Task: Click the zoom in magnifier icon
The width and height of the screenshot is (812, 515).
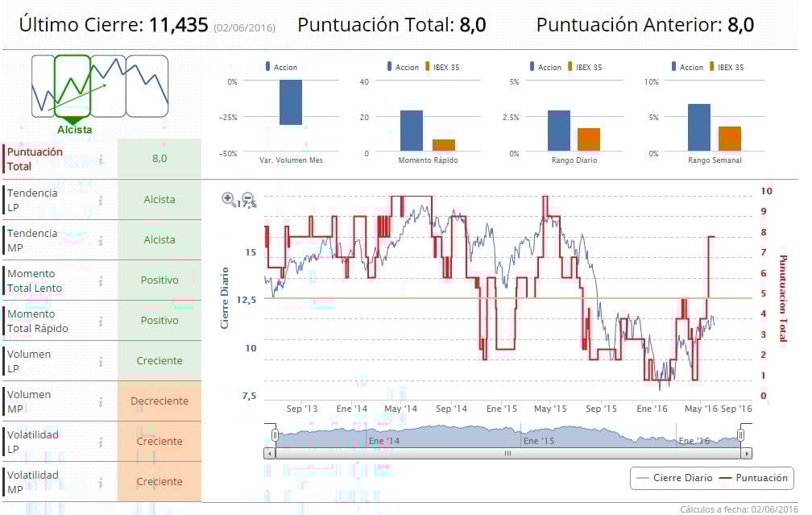Action: coord(229,198)
